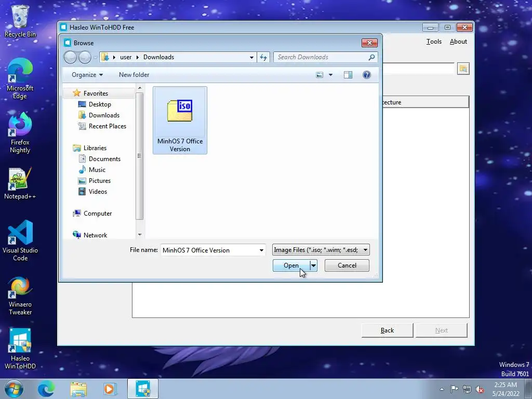The height and width of the screenshot is (399, 532).
Task: Create a New folder
Action: click(x=134, y=75)
